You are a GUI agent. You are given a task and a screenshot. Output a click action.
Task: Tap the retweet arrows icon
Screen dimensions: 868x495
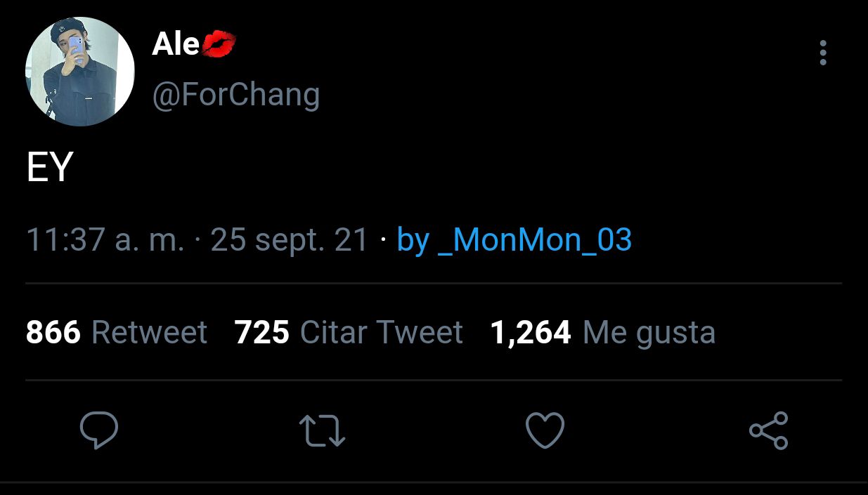coord(322,430)
